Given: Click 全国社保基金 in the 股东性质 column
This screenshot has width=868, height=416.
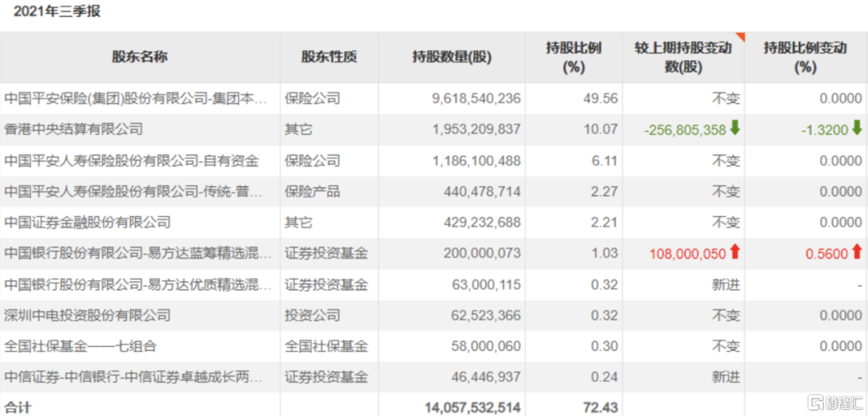Looking at the screenshot, I should point(326,346).
